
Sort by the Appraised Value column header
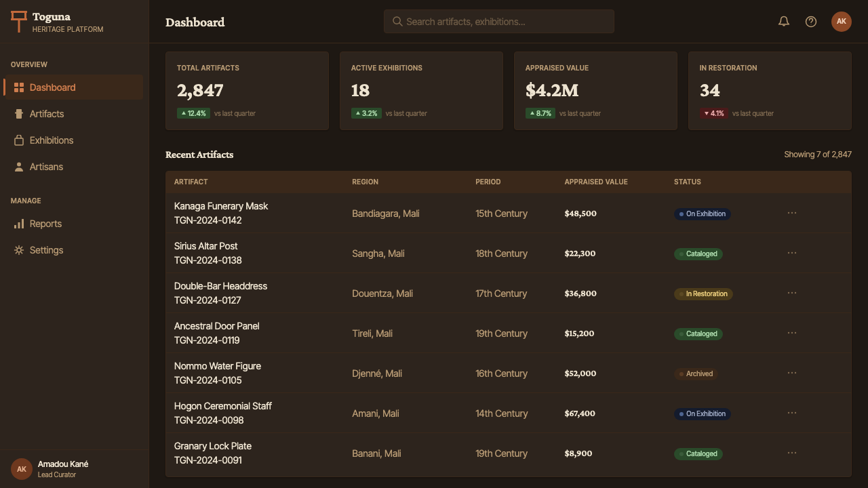596,182
